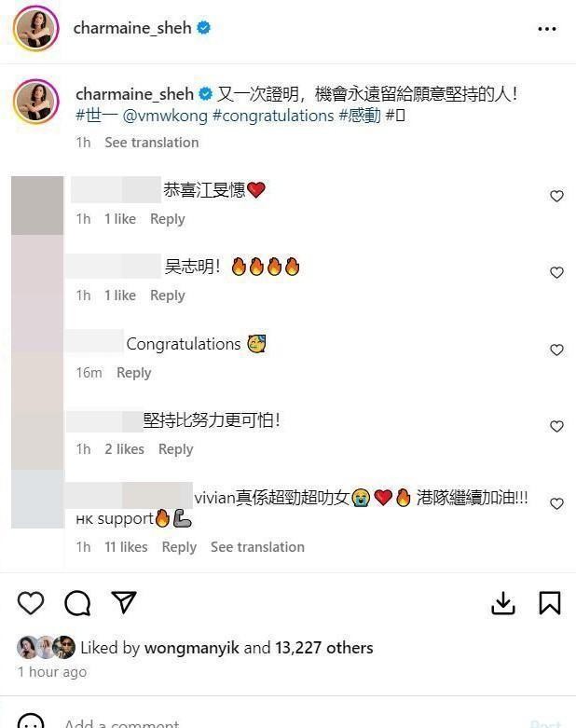This screenshot has height=728, width=576.
Task: Open the #congratulations hashtag
Action: (x=273, y=116)
